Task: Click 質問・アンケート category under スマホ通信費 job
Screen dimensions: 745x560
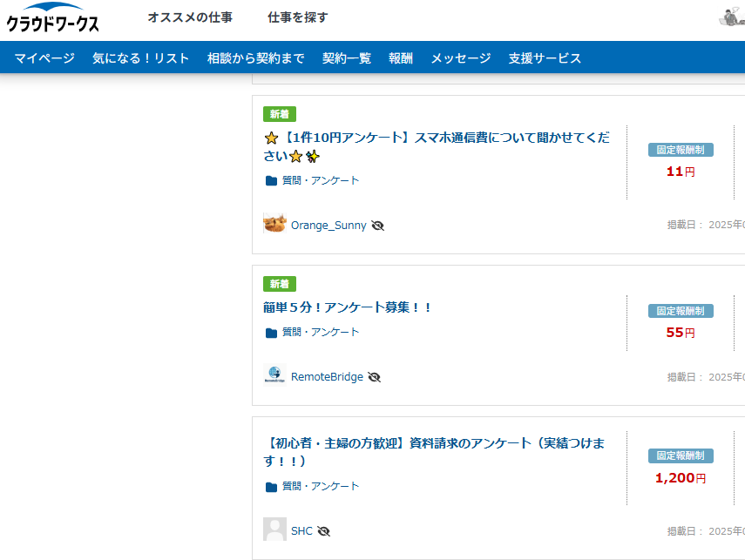Action: [x=321, y=180]
